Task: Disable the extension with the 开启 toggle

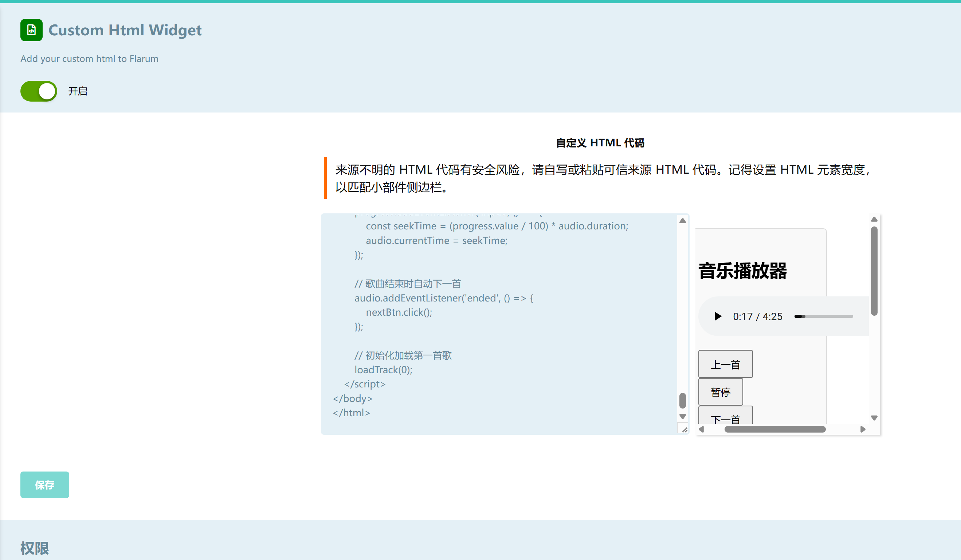Action: point(39,91)
